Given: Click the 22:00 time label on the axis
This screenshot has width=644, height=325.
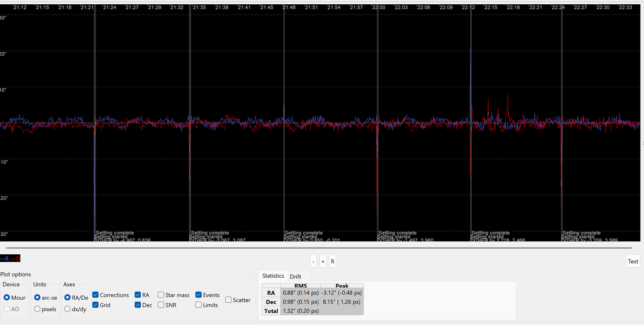Looking at the screenshot, I should click(x=379, y=7).
